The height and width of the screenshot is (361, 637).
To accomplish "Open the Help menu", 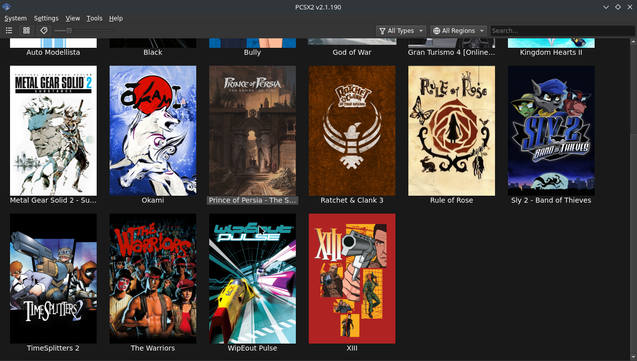I will tap(116, 18).
